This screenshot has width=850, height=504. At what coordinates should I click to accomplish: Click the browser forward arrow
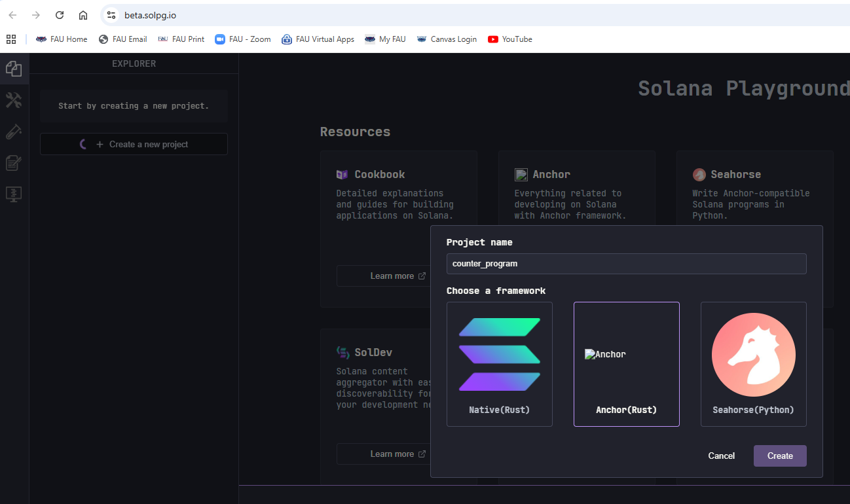point(36,15)
